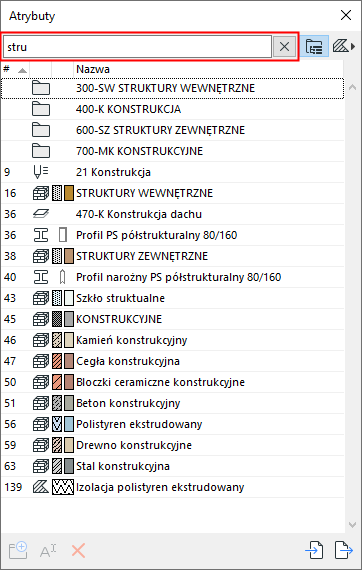Click folder icon of 700-MK KONSTRUKCYJNE

(x=41, y=151)
